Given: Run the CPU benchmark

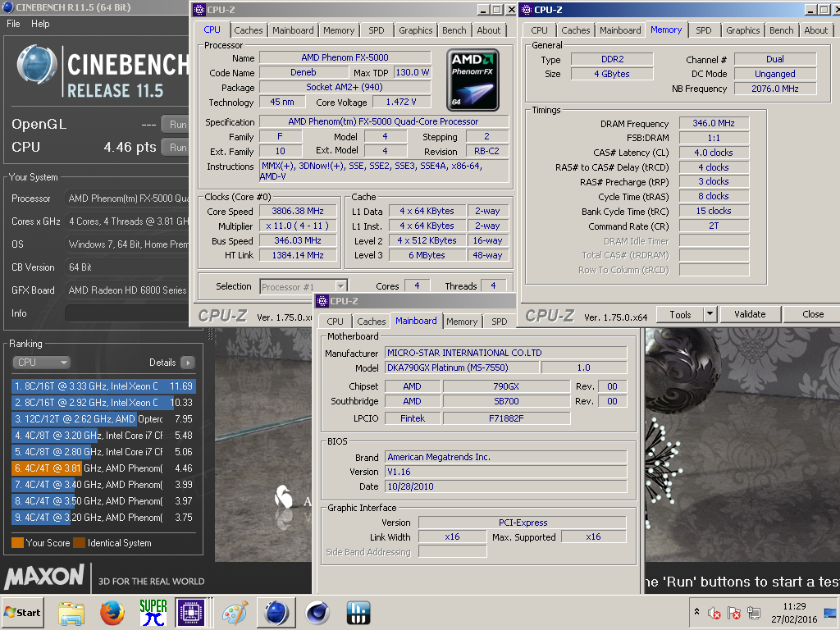Looking at the screenshot, I should click(x=176, y=148).
